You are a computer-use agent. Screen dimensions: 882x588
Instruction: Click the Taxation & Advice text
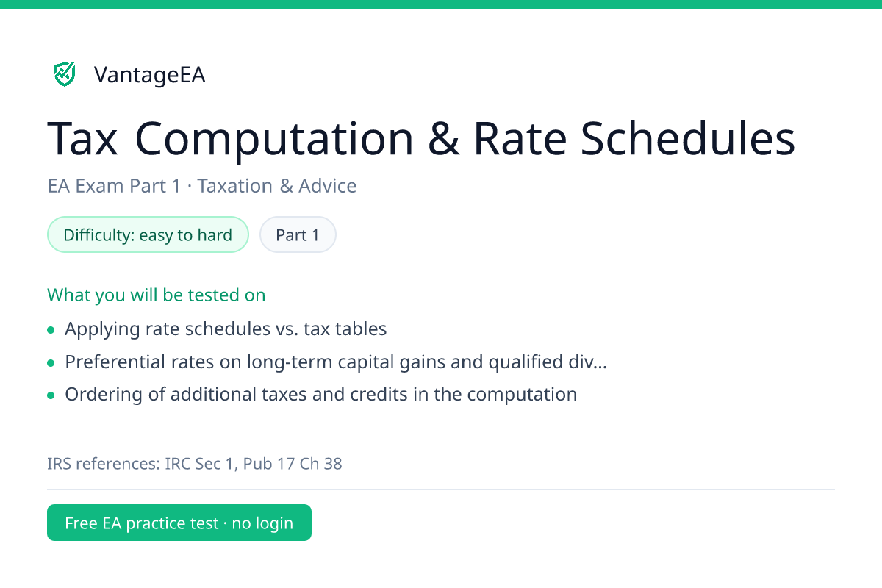pyautogui.click(x=277, y=186)
